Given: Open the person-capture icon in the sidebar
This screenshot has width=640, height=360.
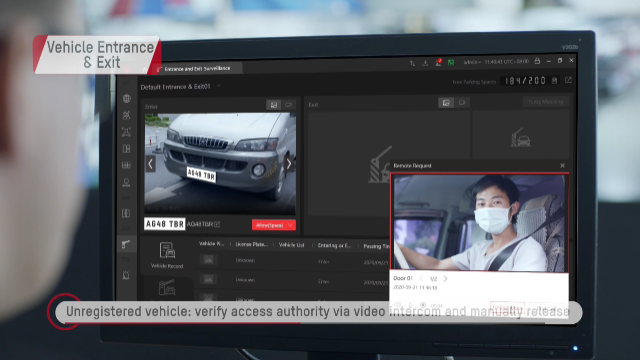Looking at the screenshot, I should click(127, 132).
